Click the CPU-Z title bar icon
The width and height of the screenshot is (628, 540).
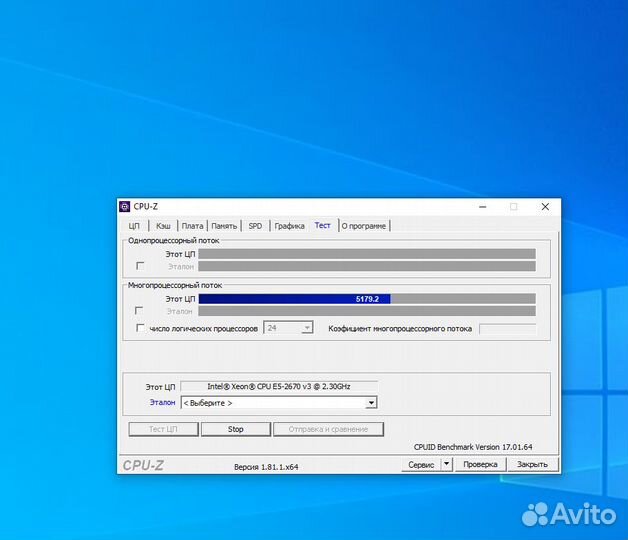point(125,207)
